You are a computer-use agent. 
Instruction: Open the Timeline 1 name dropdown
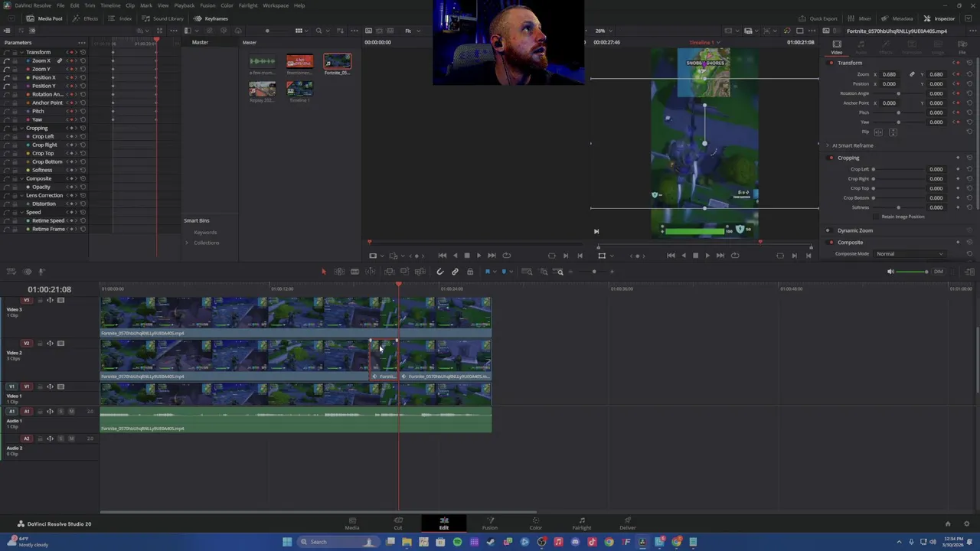click(704, 42)
